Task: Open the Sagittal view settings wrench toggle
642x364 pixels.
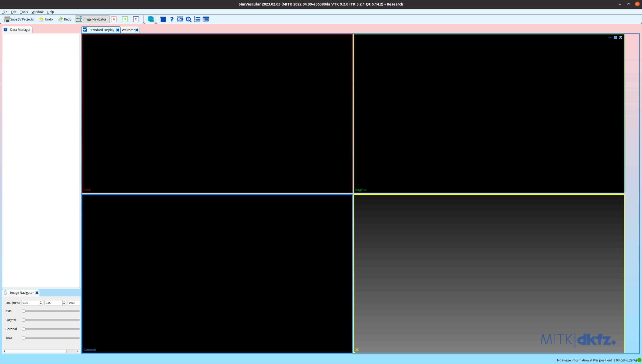Action: click(621, 38)
